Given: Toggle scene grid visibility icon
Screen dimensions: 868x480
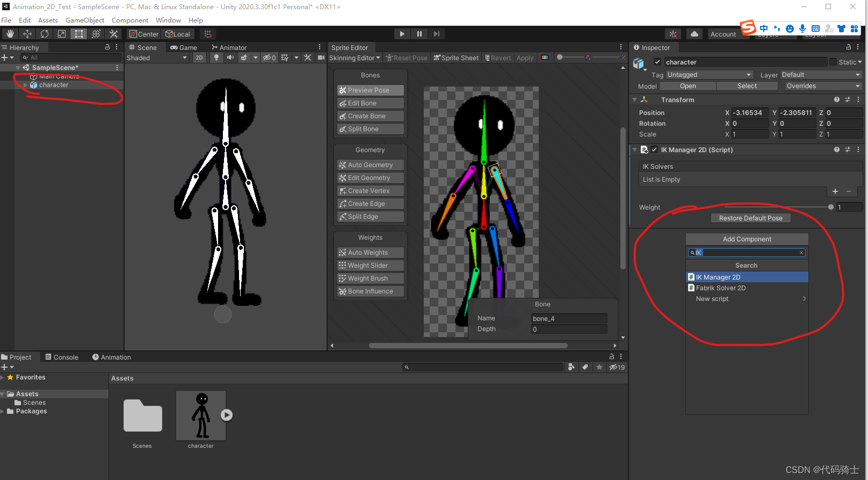Looking at the screenshot, I should point(285,58).
